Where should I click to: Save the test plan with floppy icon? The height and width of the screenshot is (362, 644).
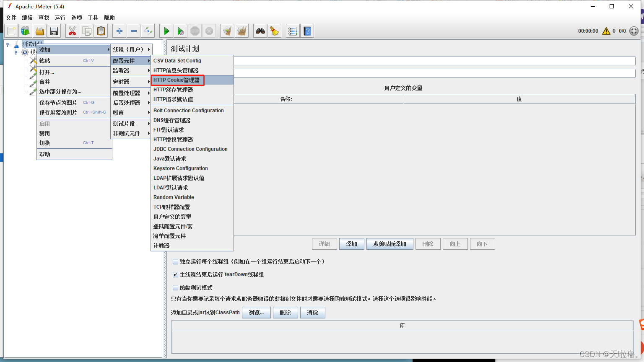(x=54, y=31)
